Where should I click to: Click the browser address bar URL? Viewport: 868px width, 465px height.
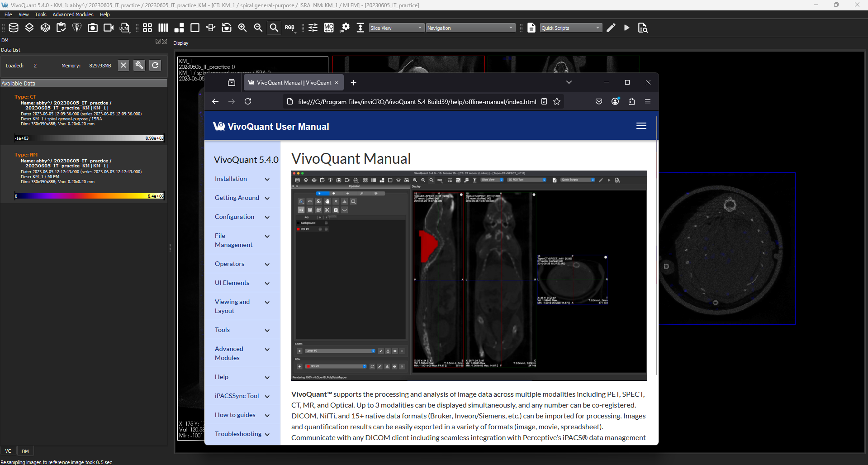coord(417,102)
